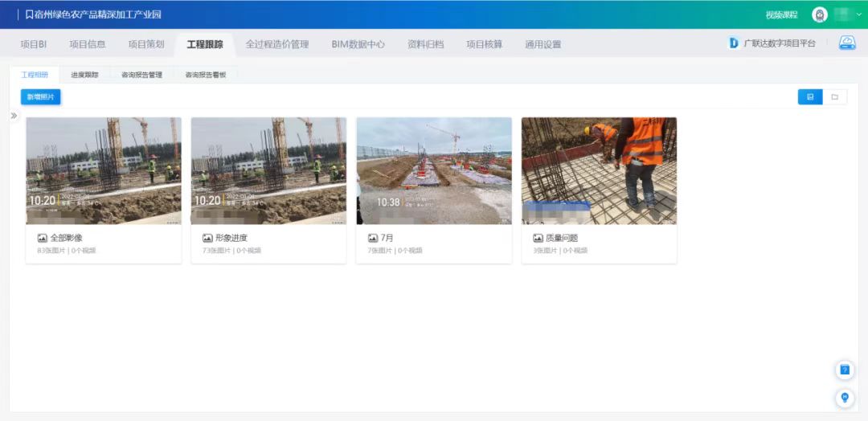Click the image icon beside 质量问题
The height and width of the screenshot is (421, 868).
(x=538, y=238)
